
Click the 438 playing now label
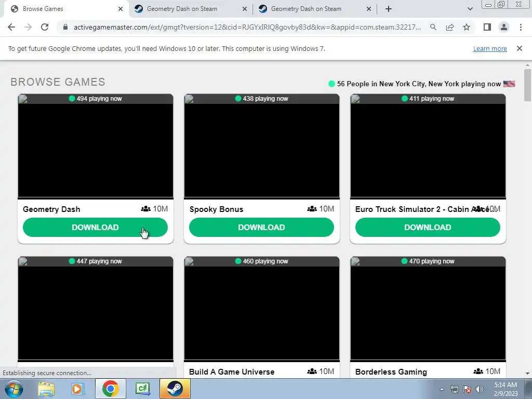point(262,99)
